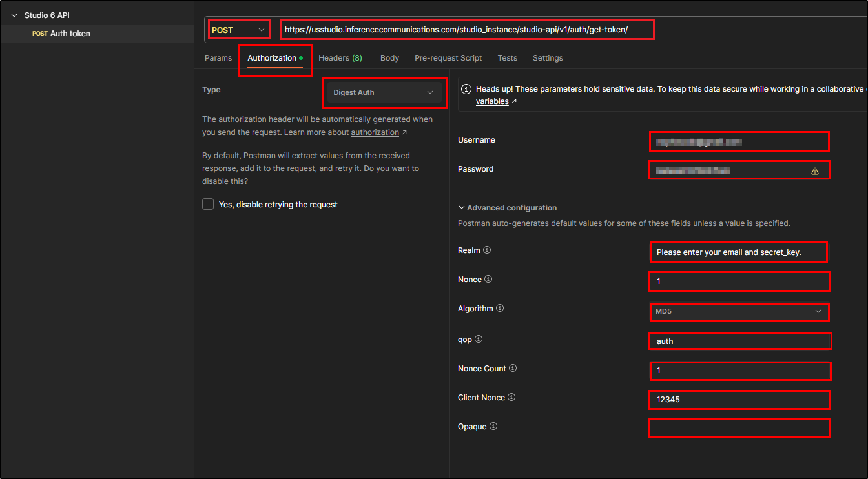This screenshot has width=868, height=479.
Task: Enable 'Yes, disable retrying the request' checkbox
Action: click(208, 204)
